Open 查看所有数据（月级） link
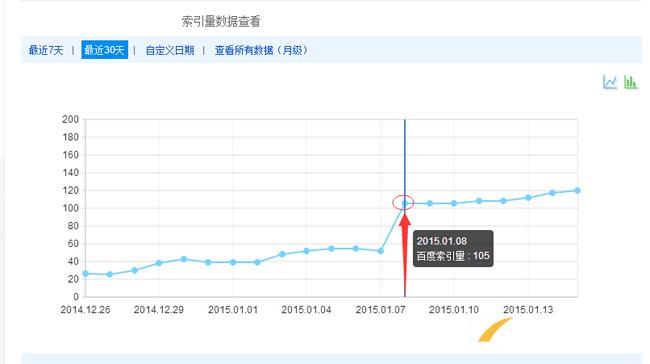The width and height of the screenshot is (650, 364). [x=262, y=50]
